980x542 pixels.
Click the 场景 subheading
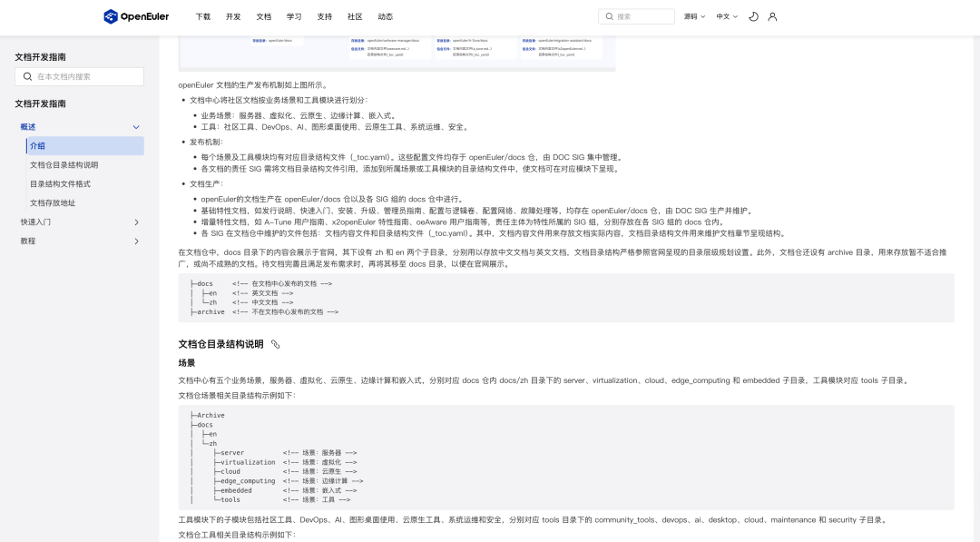187,363
